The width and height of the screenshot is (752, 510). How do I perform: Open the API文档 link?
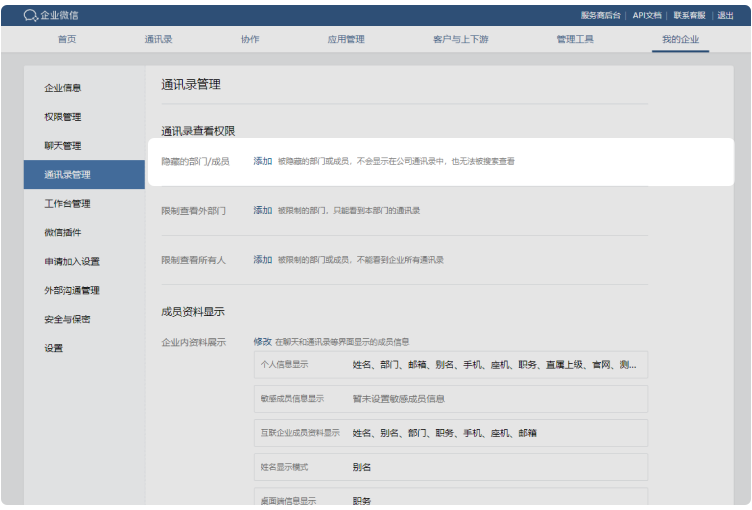pos(647,15)
